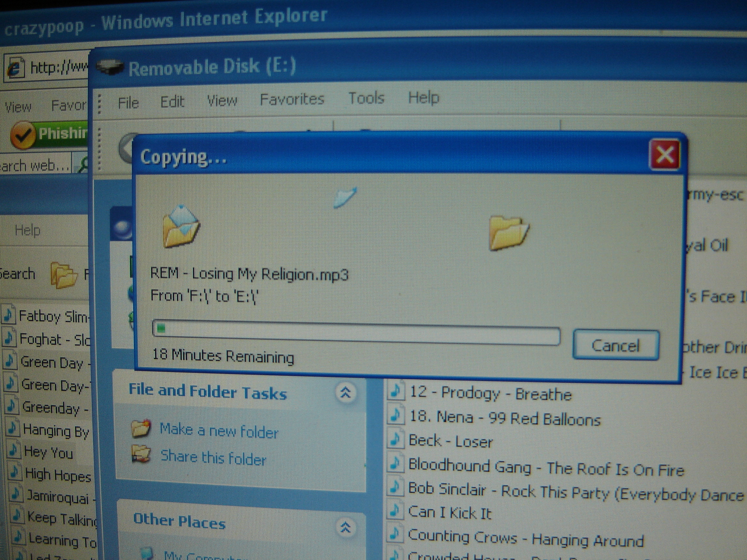This screenshot has height=560, width=747.
Task: Click the Share this folder icon
Action: pyautogui.click(x=141, y=454)
